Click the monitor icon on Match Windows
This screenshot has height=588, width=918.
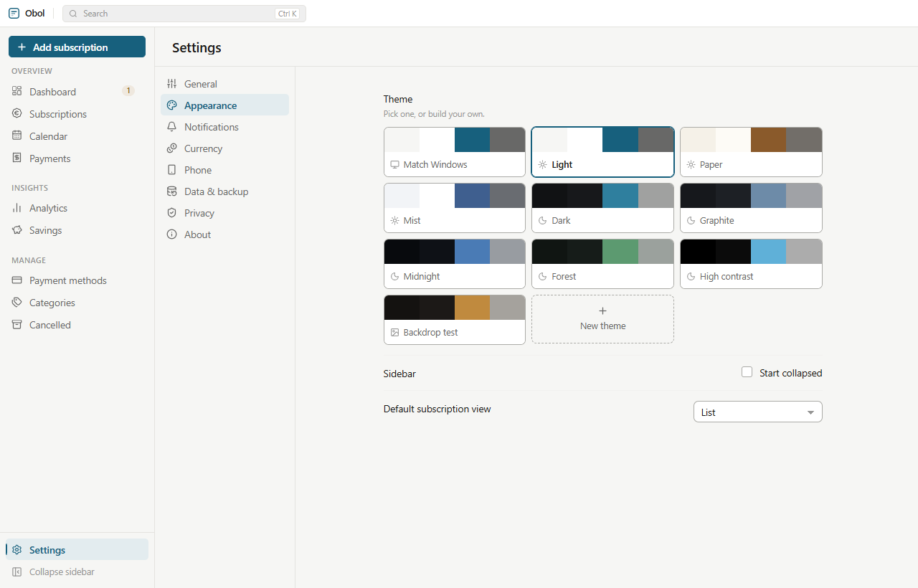(394, 164)
